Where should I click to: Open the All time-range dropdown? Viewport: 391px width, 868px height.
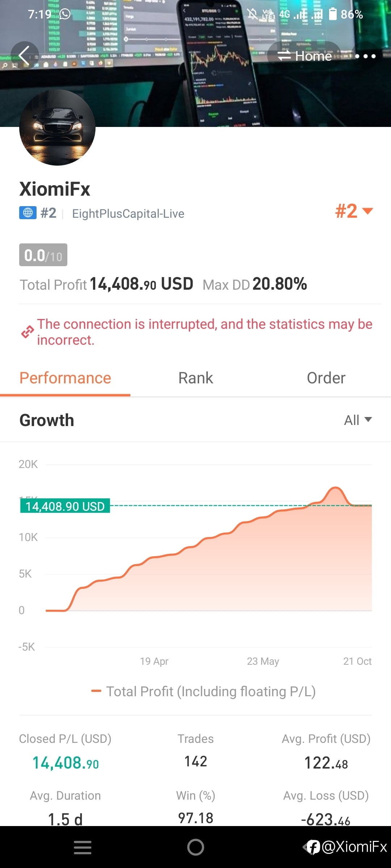pos(358,420)
